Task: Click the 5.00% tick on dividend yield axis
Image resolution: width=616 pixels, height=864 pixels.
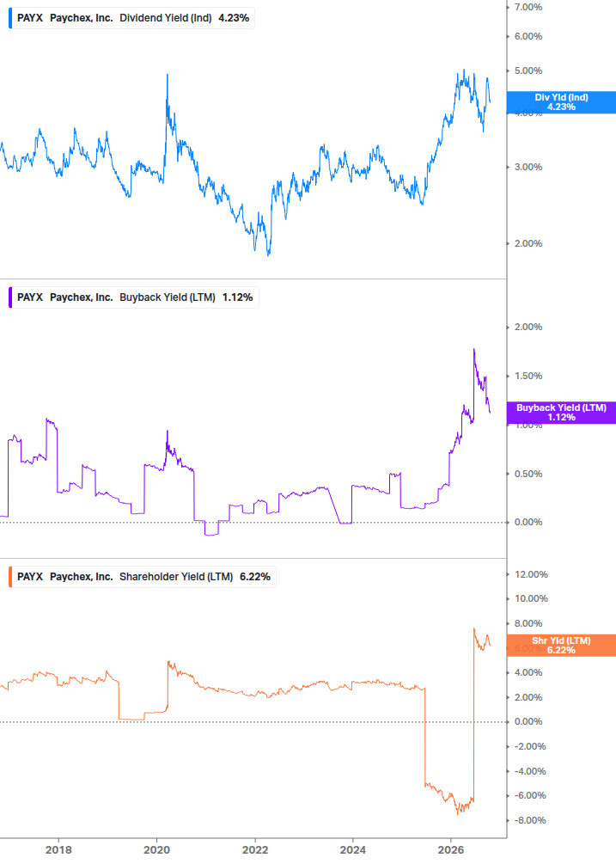Action: 528,70
